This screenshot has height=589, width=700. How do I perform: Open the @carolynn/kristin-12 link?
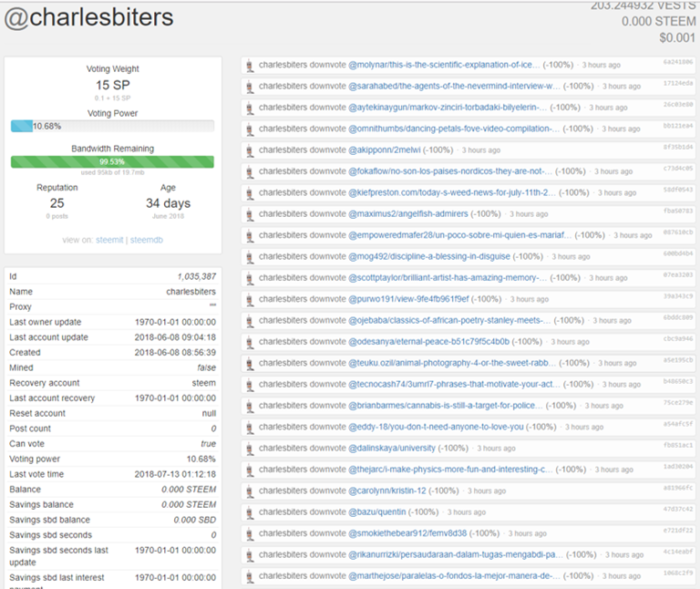[x=387, y=491]
